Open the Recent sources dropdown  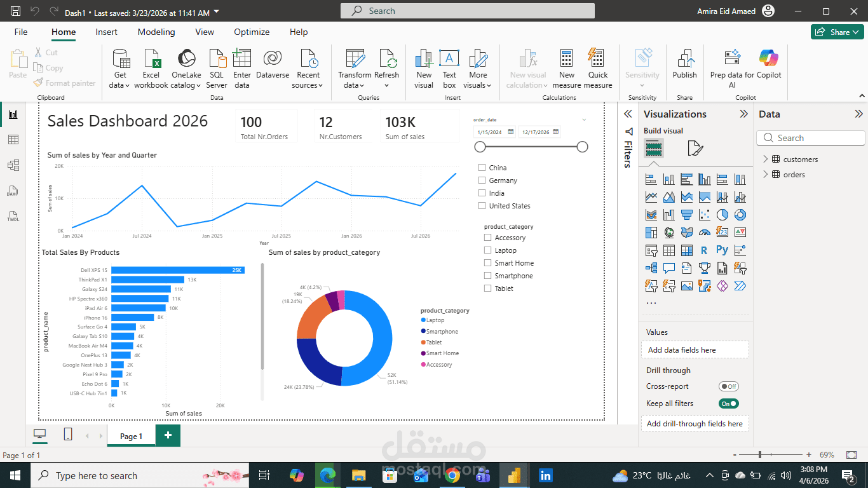click(x=308, y=69)
